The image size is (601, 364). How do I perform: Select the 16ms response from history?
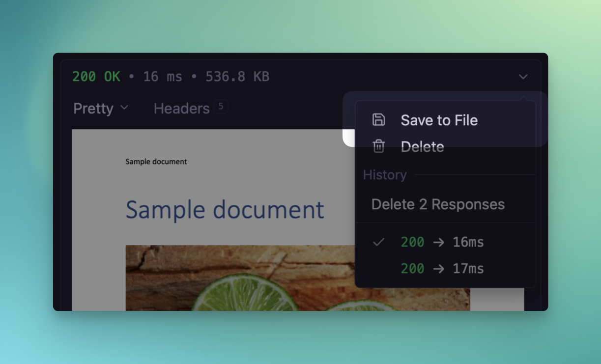pos(442,242)
